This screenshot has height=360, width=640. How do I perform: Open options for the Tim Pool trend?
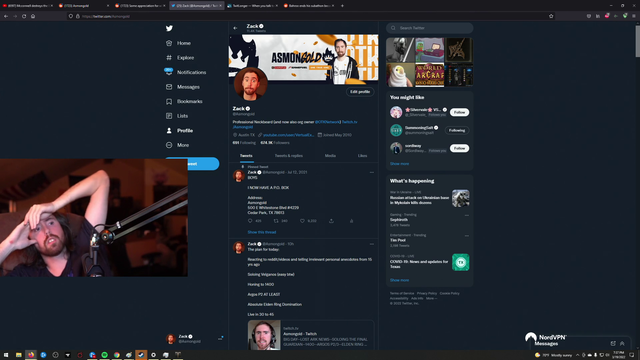[x=467, y=236]
